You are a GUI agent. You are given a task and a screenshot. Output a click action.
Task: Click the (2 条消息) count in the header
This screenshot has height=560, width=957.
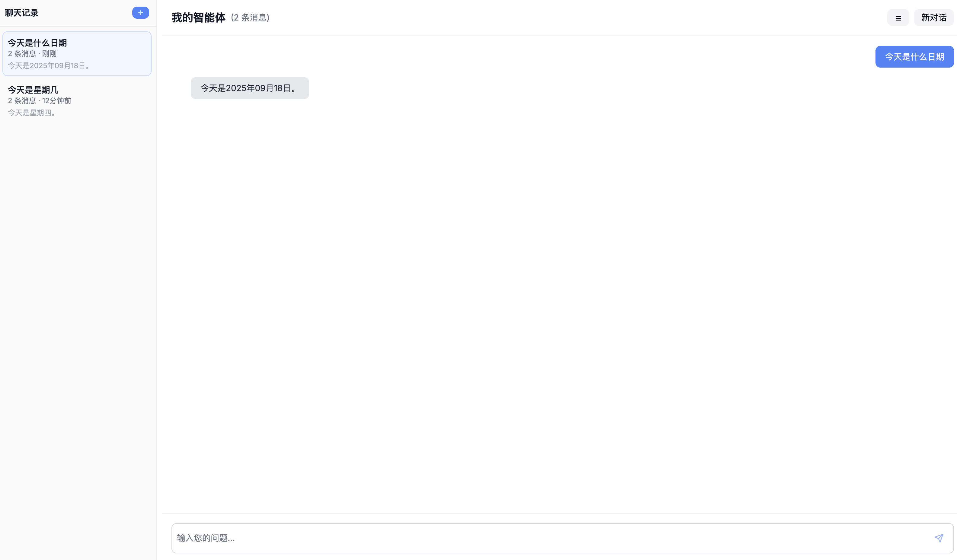250,18
